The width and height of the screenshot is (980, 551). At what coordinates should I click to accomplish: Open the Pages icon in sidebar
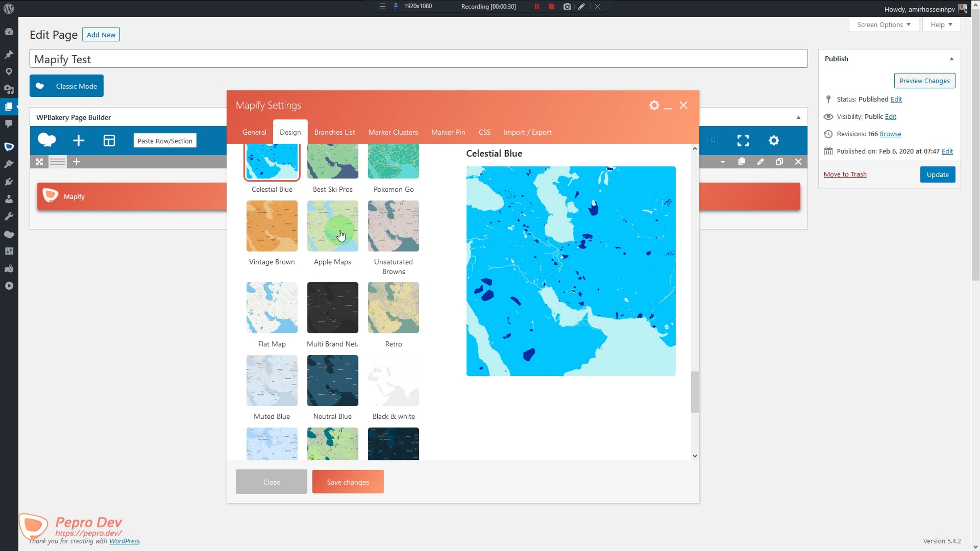pos(9,107)
